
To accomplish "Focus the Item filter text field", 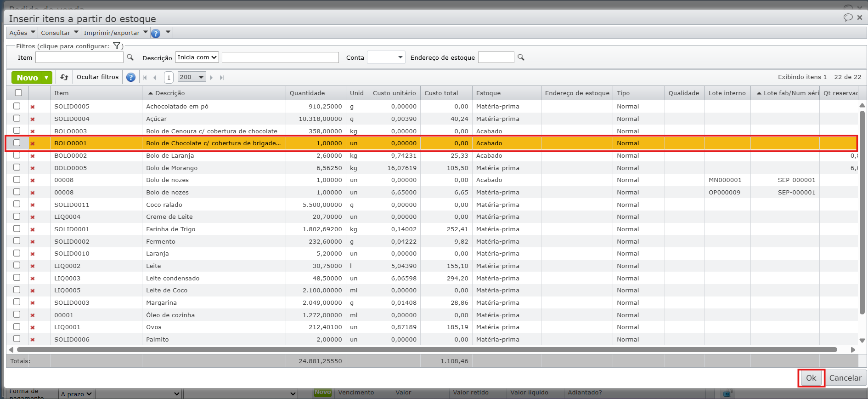I will pyautogui.click(x=79, y=57).
